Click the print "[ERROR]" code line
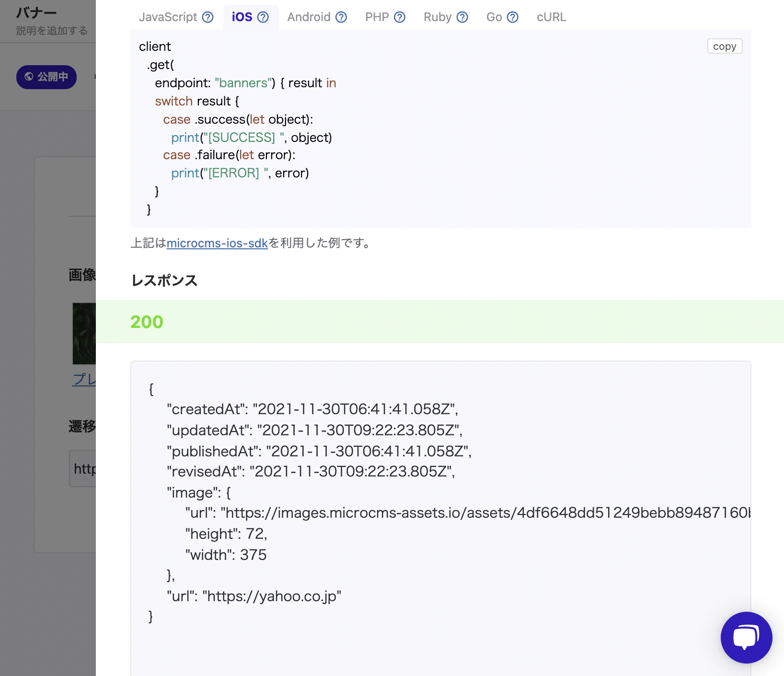The image size is (784, 676). pyautogui.click(x=240, y=173)
